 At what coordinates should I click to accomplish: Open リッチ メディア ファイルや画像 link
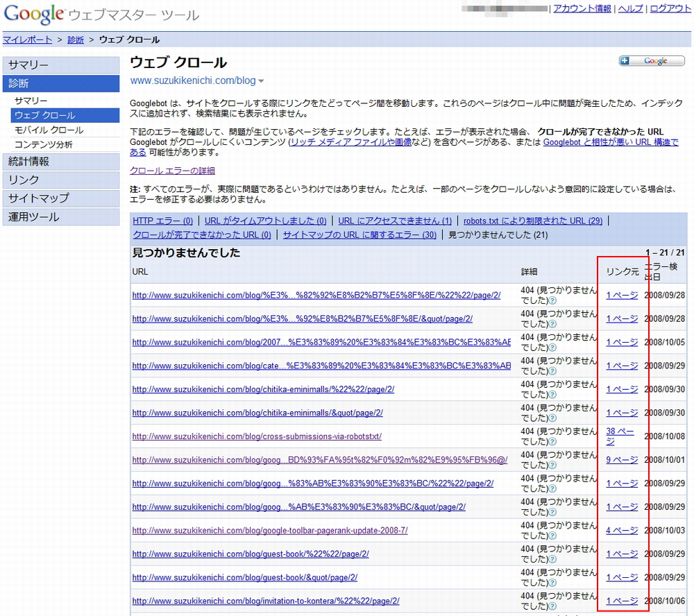351,142
